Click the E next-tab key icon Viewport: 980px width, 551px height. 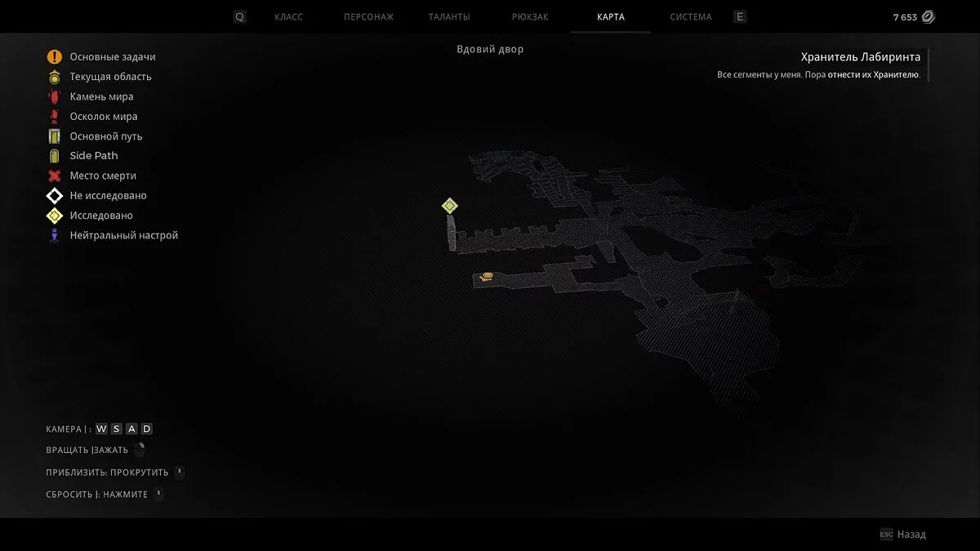coord(739,17)
